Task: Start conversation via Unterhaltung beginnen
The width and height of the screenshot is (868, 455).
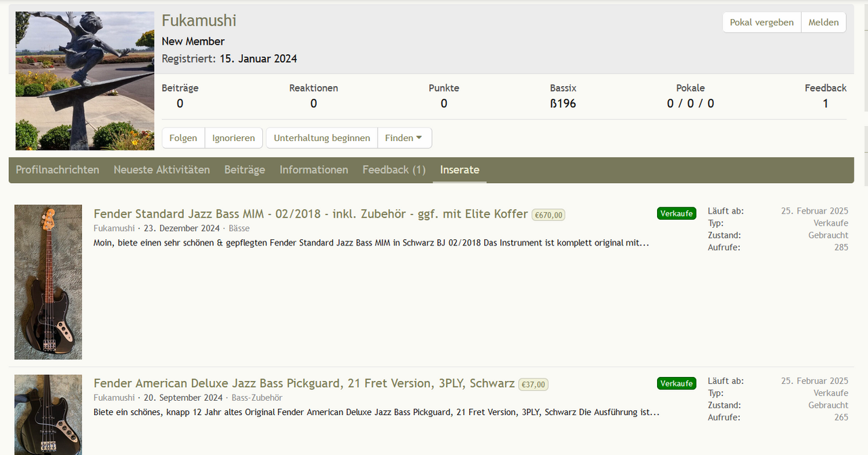Action: pos(322,138)
